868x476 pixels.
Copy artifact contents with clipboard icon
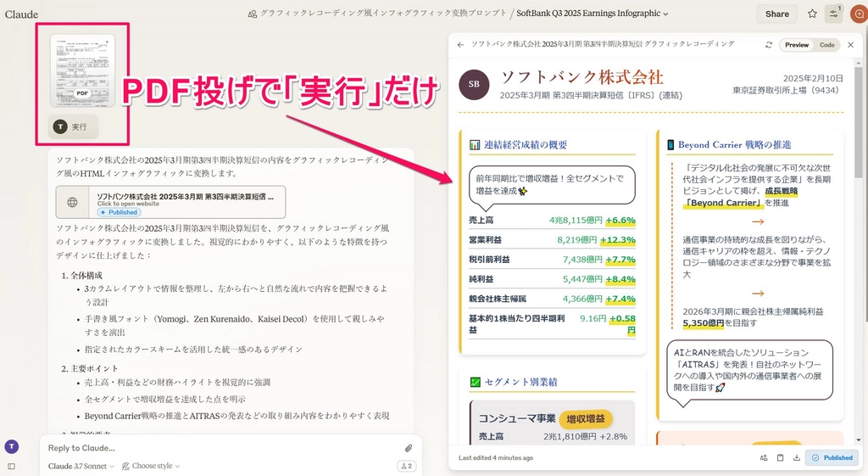click(x=780, y=457)
